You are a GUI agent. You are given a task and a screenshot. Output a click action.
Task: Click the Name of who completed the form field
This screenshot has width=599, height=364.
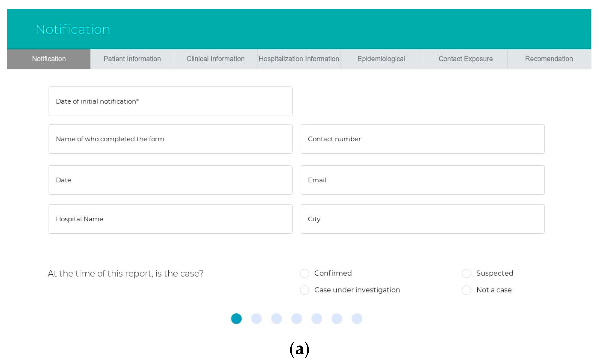(170, 139)
